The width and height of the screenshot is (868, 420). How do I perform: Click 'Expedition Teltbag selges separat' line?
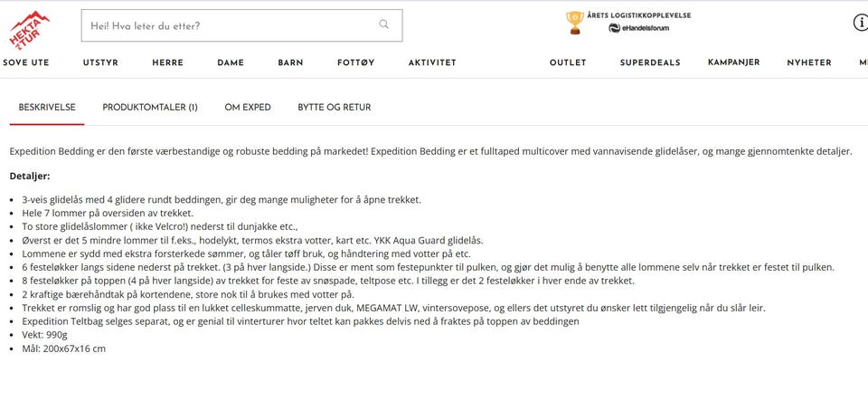pos(300,321)
